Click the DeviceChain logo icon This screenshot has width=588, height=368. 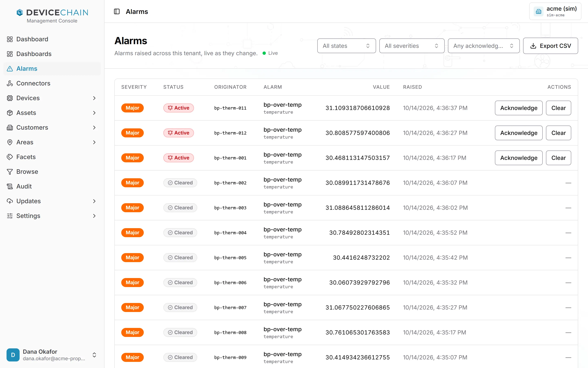(x=20, y=12)
